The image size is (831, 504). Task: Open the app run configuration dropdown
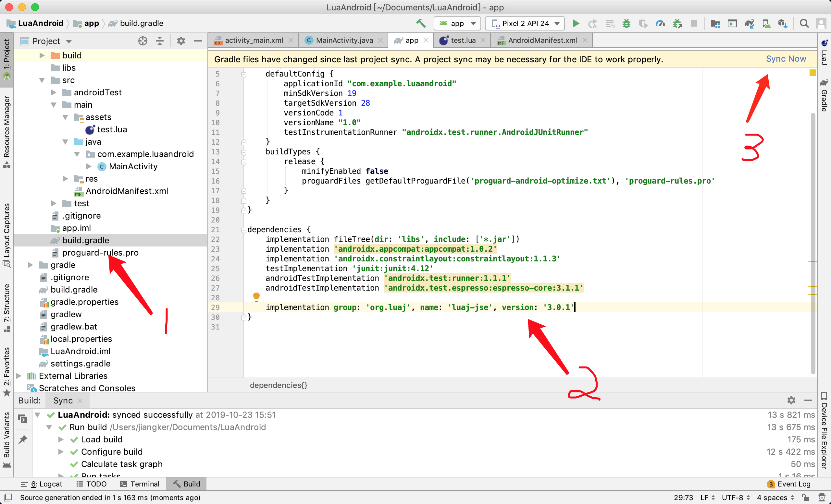(457, 23)
